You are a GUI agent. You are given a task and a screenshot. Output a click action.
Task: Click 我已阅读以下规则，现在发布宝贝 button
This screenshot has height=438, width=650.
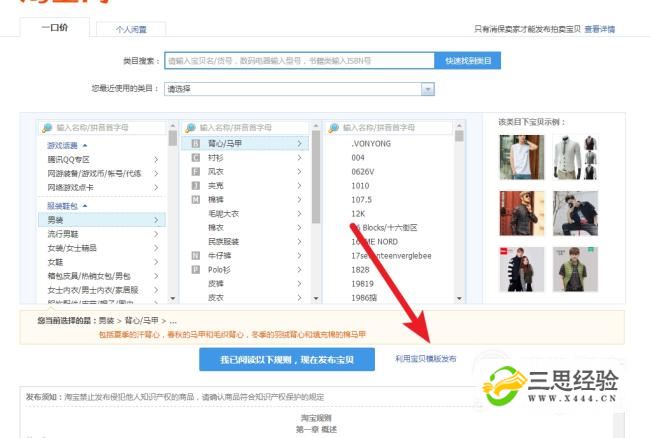[x=286, y=359]
